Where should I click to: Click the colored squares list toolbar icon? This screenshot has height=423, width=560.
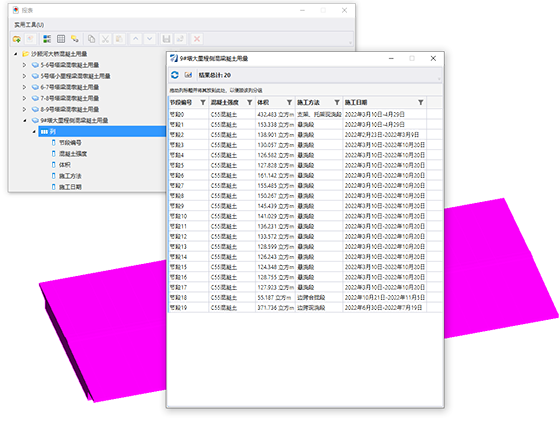point(47,39)
